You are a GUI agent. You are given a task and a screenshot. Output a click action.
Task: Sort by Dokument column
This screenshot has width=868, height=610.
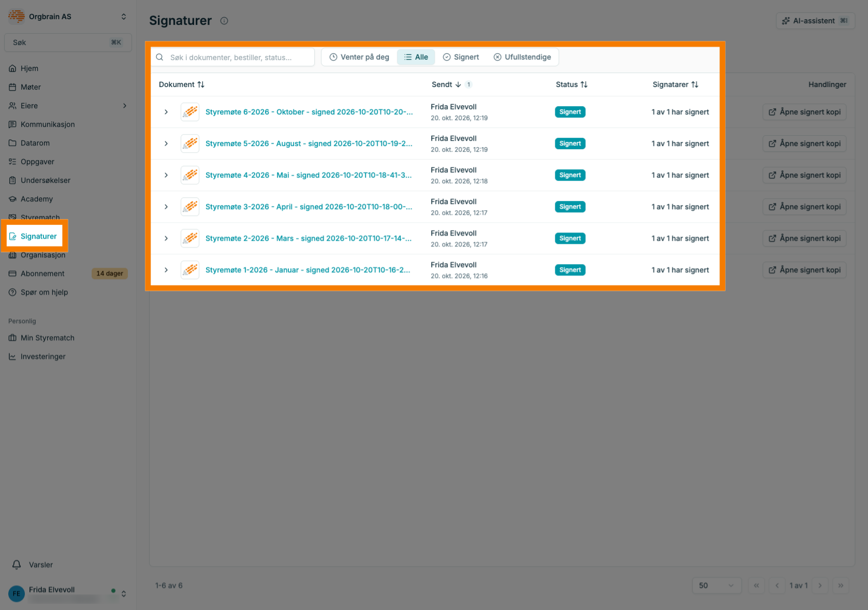182,84
